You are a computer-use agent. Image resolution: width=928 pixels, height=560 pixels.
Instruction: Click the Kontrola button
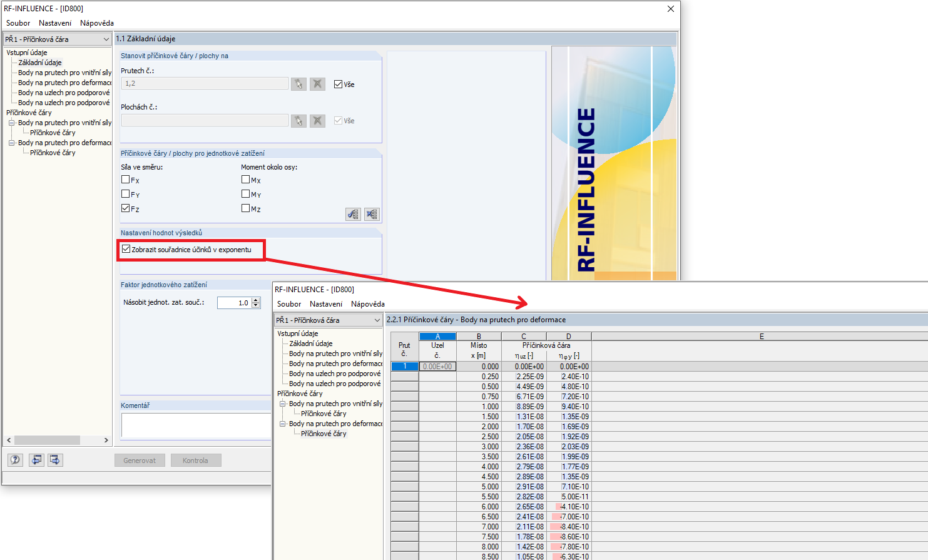195,461
